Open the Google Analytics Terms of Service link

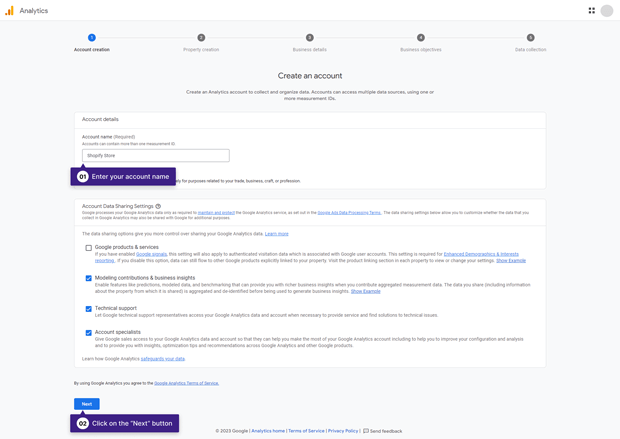[x=186, y=383]
